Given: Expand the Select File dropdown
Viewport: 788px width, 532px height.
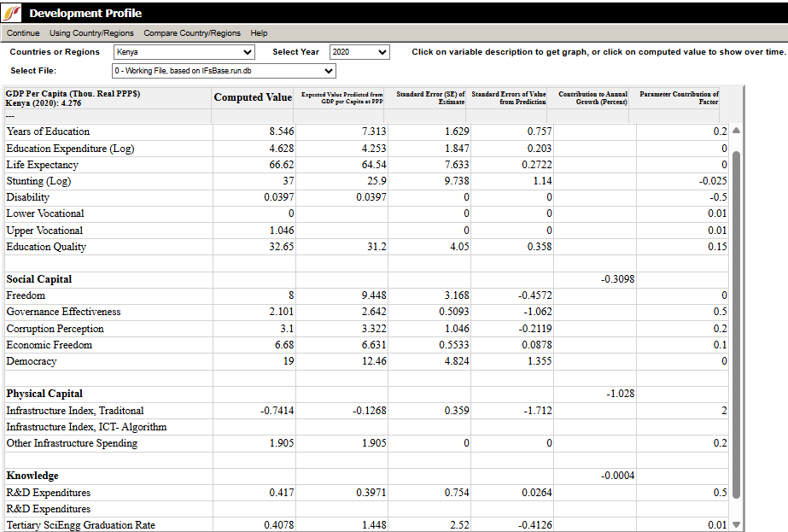Looking at the screenshot, I should pos(223,71).
